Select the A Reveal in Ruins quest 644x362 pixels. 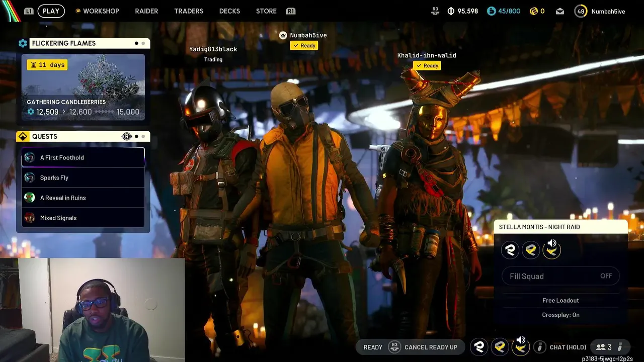pos(83,198)
